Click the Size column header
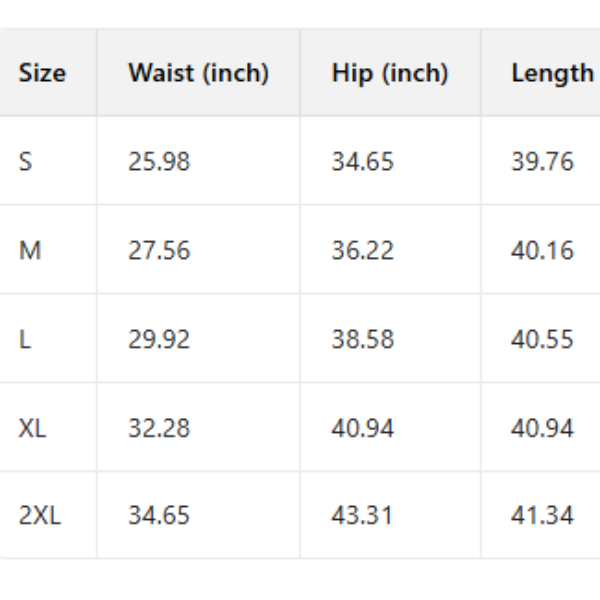The width and height of the screenshot is (600, 600). 42,73
